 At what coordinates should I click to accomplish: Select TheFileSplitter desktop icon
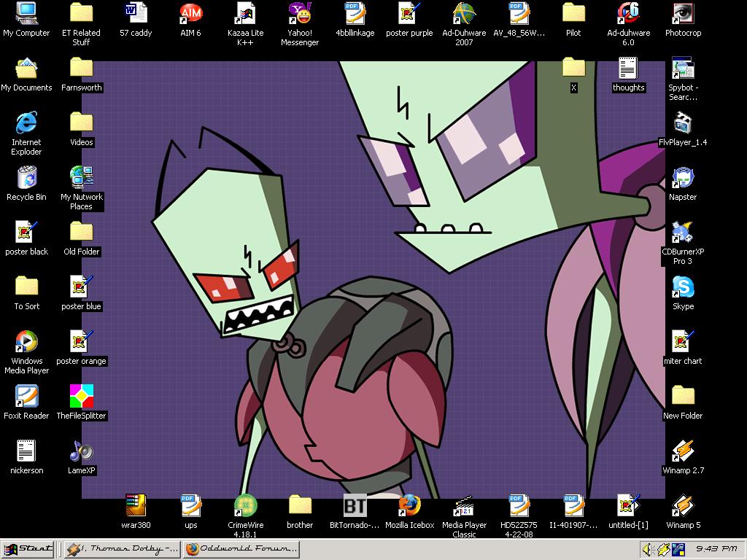tap(81, 396)
